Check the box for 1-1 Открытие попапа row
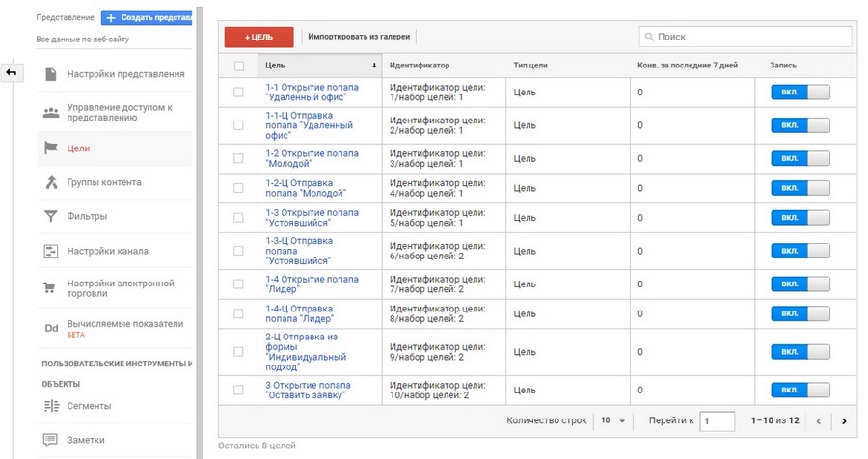The image size is (868, 459). point(238,92)
